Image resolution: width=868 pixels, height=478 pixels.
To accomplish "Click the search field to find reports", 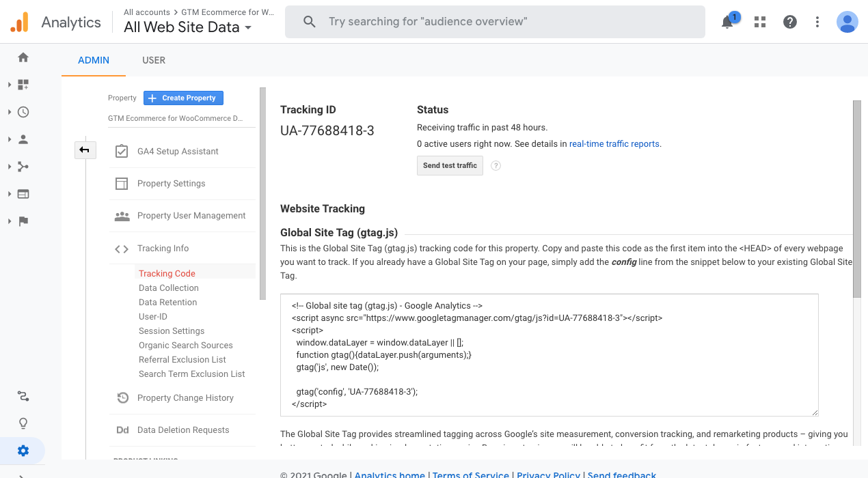I will pyautogui.click(x=495, y=22).
